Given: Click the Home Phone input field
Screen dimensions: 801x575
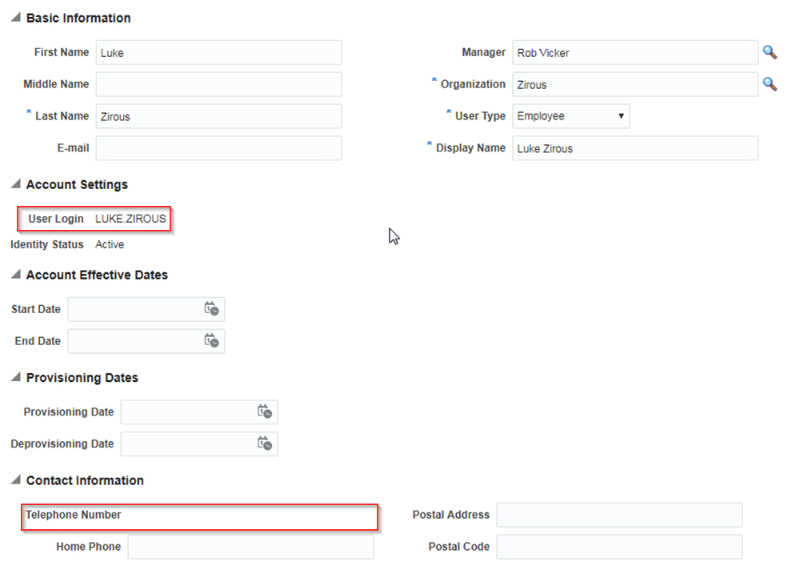Looking at the screenshot, I should click(x=251, y=547).
